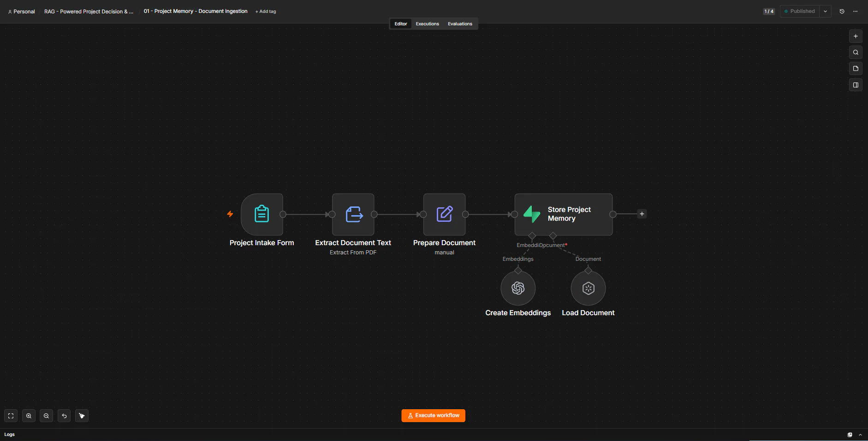Open the RAG - Powered Project Decision folder breadcrumb
Screen dimensions: 868x441
[x=89, y=12]
